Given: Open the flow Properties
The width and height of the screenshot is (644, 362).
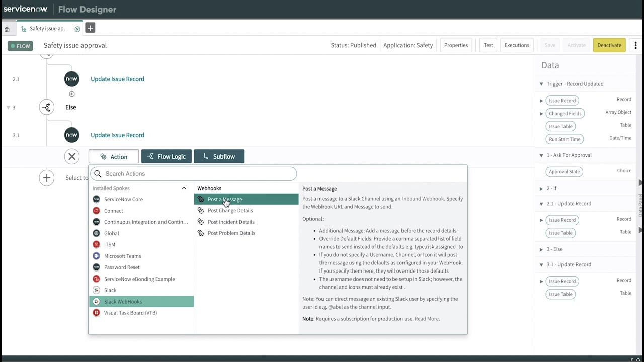Looking at the screenshot, I should coord(456,45).
